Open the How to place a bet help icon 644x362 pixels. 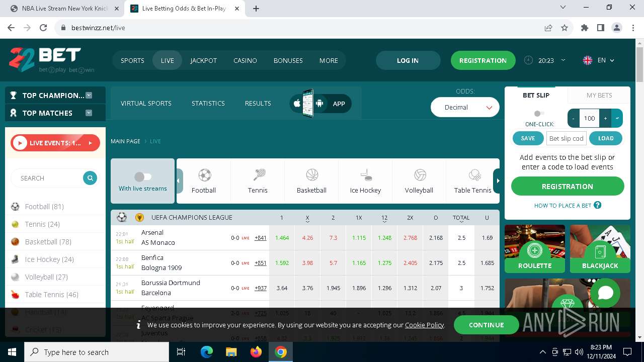[x=598, y=205]
